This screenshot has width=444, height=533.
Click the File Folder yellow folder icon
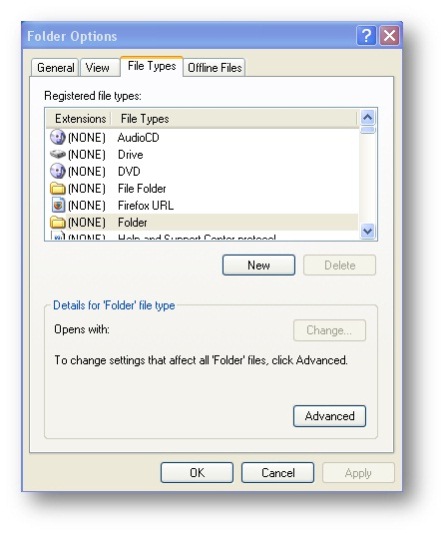point(57,188)
